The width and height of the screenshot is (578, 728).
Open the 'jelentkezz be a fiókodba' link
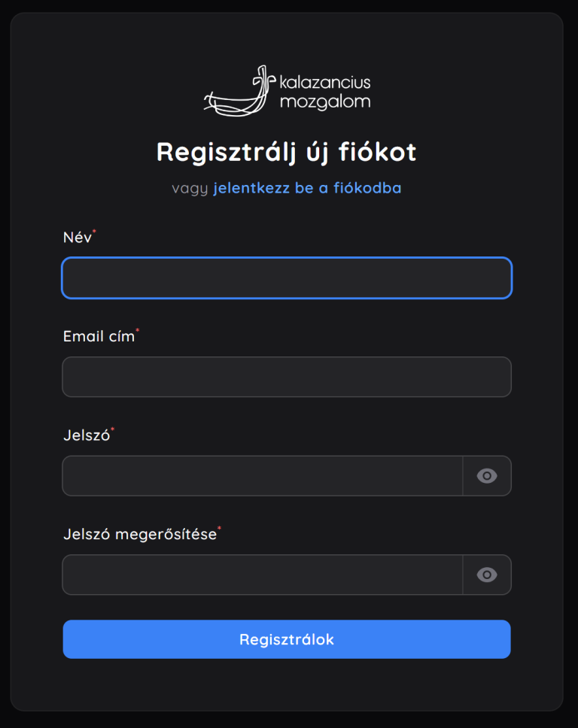[307, 188]
